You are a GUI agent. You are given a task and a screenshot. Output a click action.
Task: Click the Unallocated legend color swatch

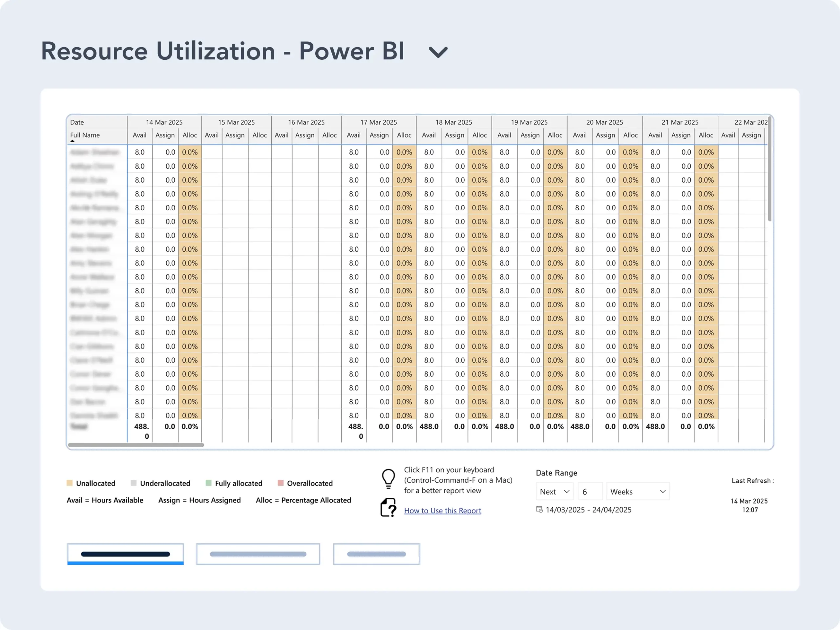pos(70,483)
